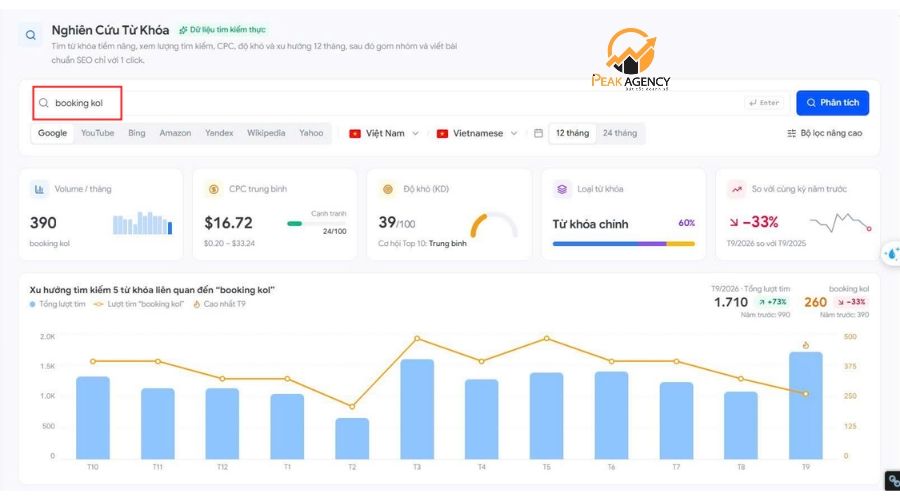Click the Volume / tháng bar chart icon
The image size is (900, 500).
[x=39, y=189]
